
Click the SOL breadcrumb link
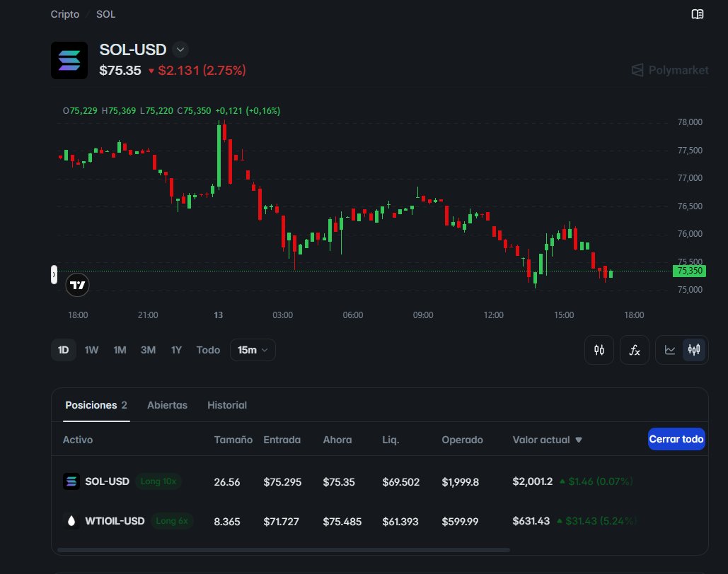click(x=106, y=14)
